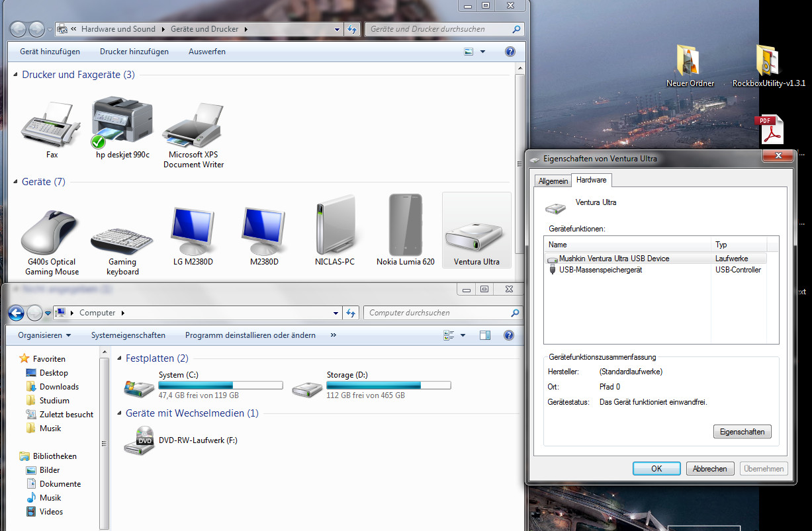This screenshot has height=531, width=812.
Task: Click Auswerfen toolbar item
Action: click(207, 52)
